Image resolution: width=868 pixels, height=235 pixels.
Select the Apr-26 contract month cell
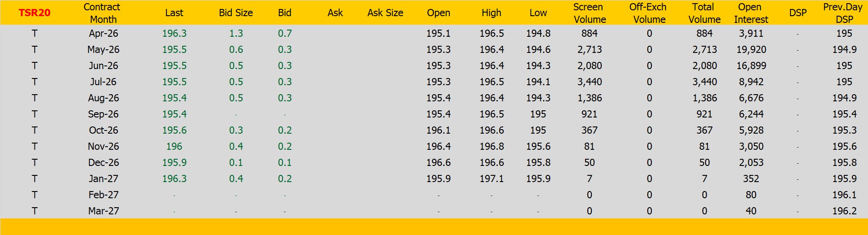pos(103,34)
